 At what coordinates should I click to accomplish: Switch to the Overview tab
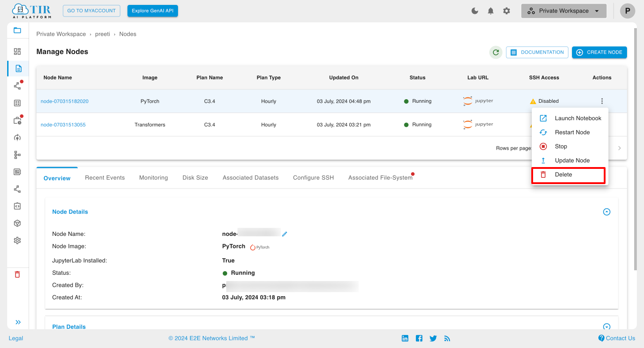pos(57,178)
